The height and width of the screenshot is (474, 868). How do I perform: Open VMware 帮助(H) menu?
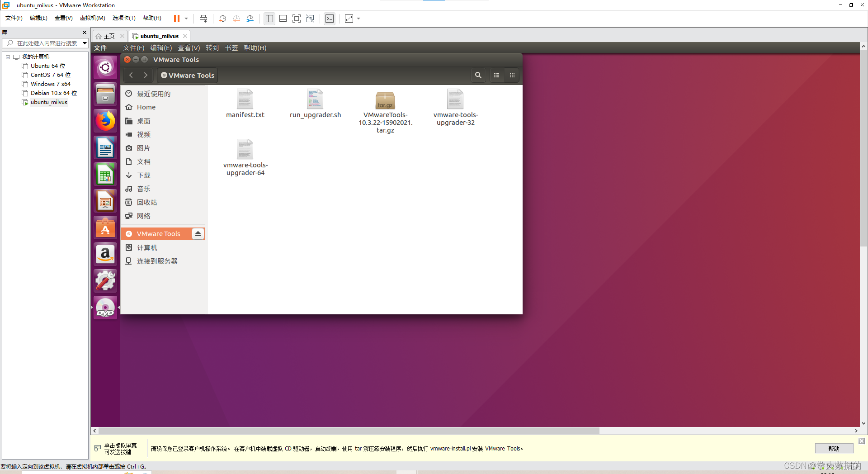(x=152, y=18)
